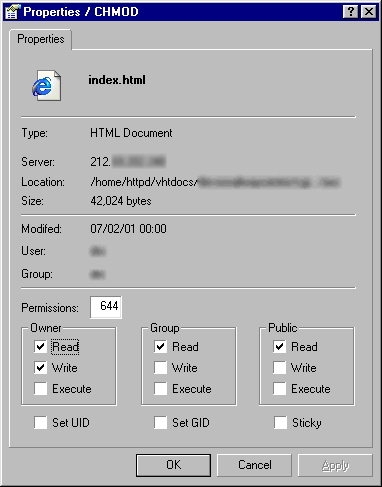This screenshot has height=487, width=382.
Task: Enable Public Execute permission
Action: [279, 389]
